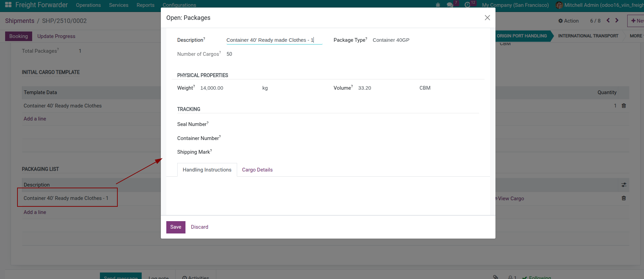This screenshot has width=644, height=279.
Task: Open the apps grid menu icon
Action: pyautogui.click(x=8, y=5)
